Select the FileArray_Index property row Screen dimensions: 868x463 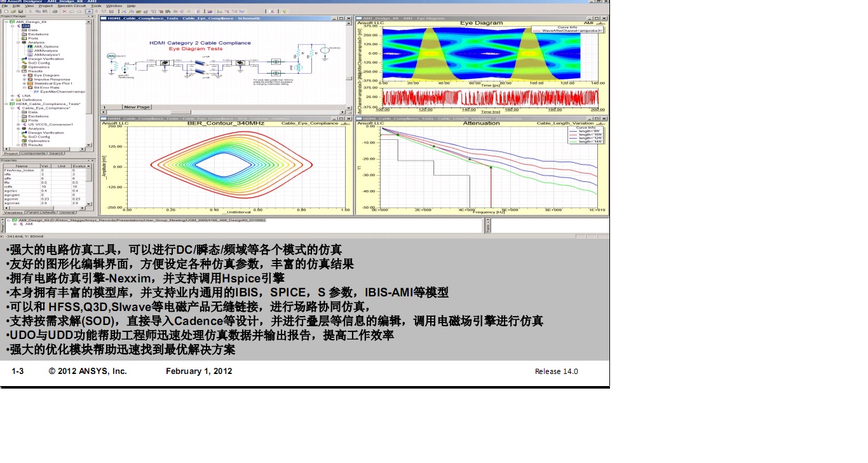[x=44, y=170]
